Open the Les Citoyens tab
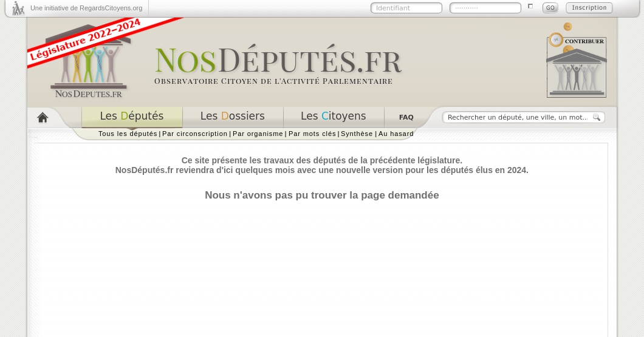The image size is (644, 337). click(333, 117)
